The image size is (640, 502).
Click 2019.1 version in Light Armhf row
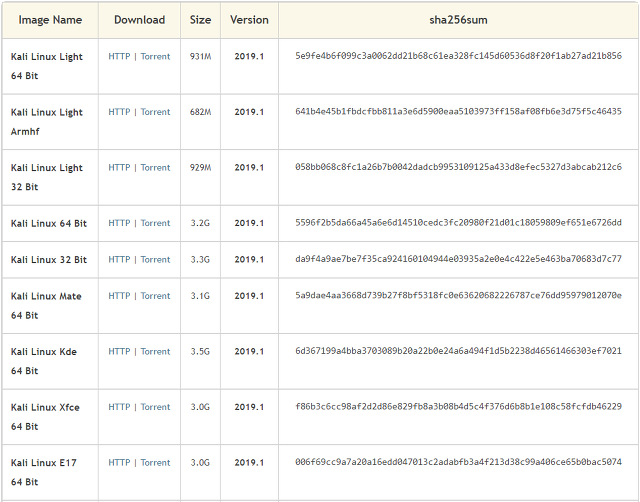pyautogui.click(x=249, y=112)
